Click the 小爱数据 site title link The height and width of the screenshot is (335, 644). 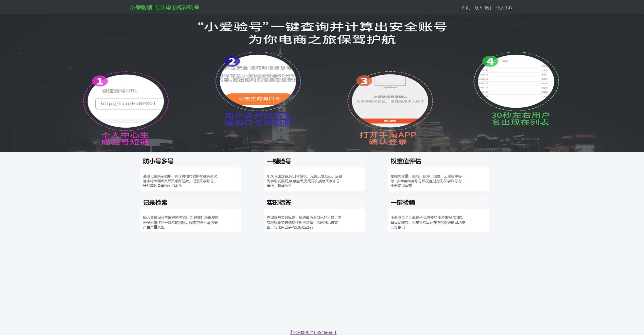[x=164, y=8]
